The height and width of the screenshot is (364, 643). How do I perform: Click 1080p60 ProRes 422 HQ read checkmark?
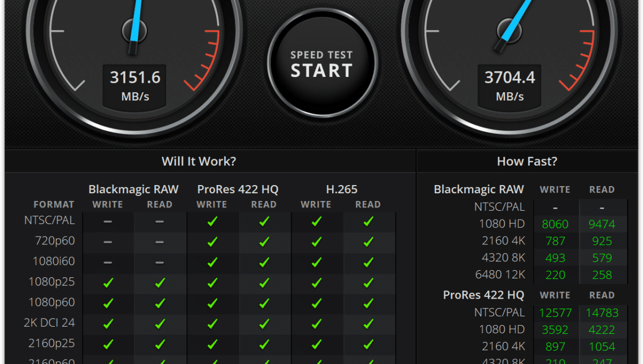pos(264,304)
